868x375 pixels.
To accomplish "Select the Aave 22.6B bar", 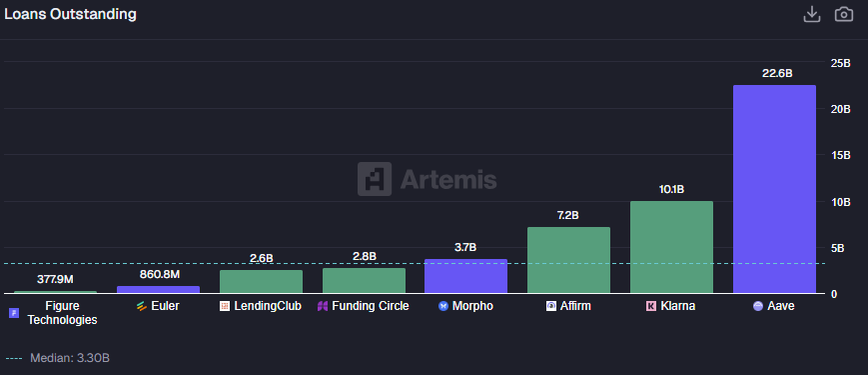I will click(x=774, y=189).
